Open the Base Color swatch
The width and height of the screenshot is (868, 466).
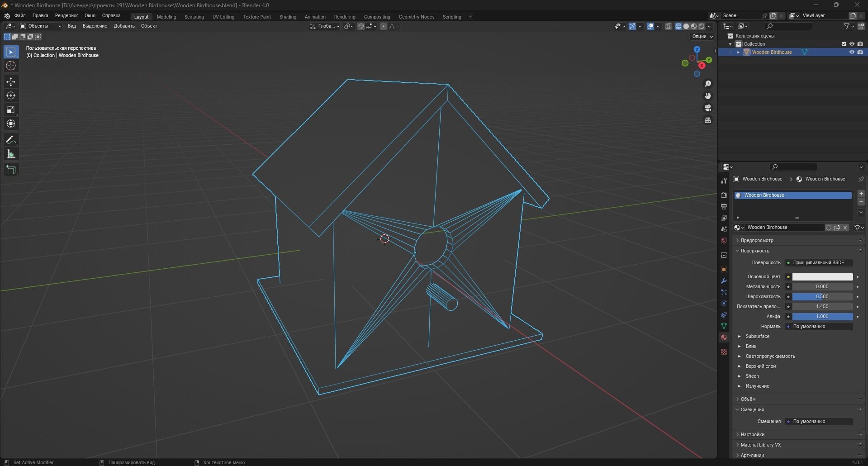(822, 276)
